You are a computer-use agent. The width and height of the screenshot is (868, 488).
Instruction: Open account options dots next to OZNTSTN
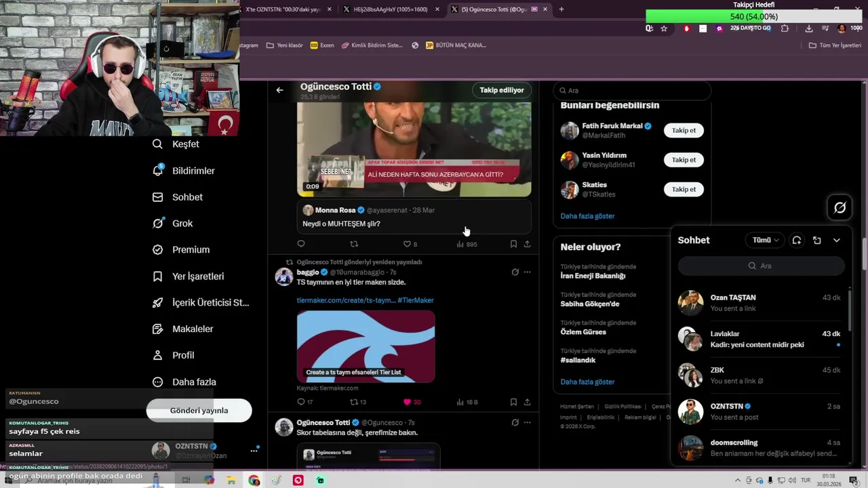254,451
